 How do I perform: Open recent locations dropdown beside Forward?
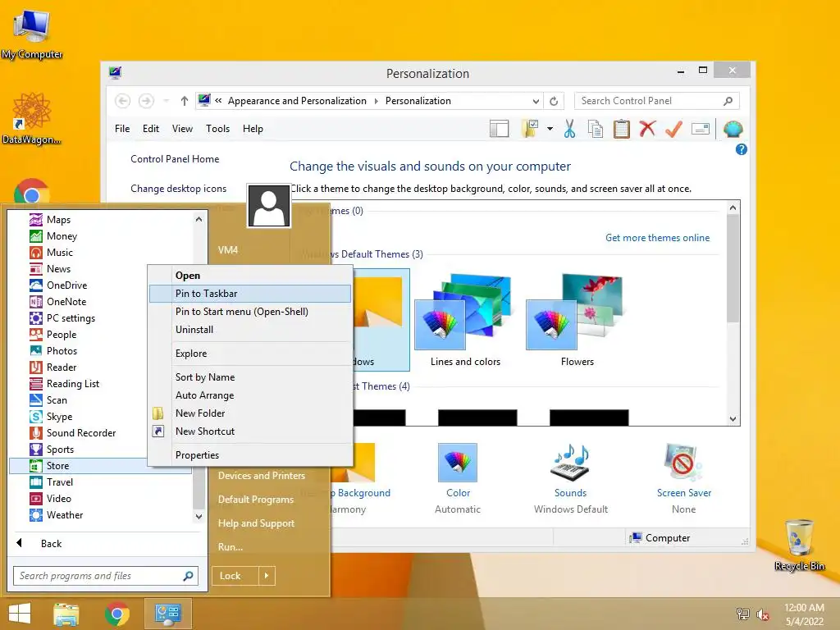click(x=166, y=101)
